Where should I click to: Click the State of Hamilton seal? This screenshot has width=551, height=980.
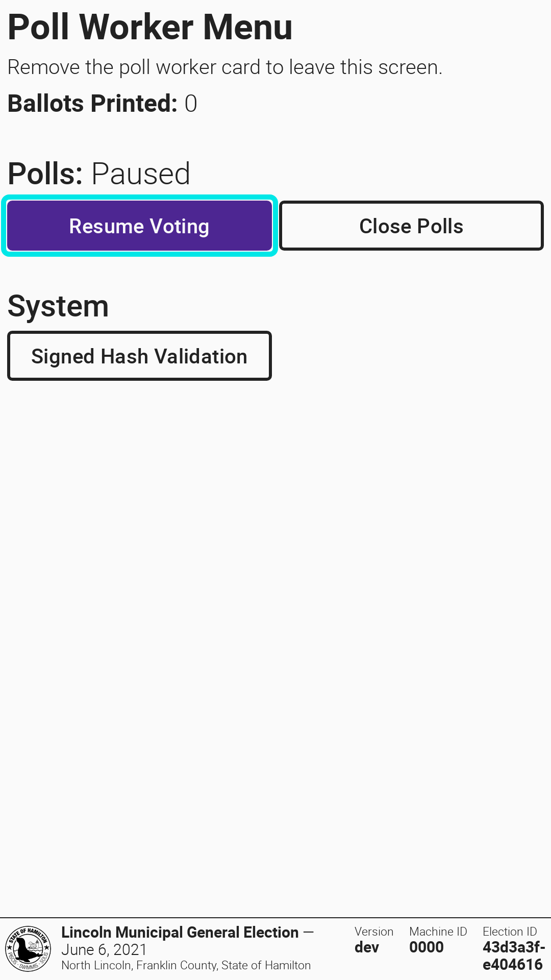[x=28, y=949]
